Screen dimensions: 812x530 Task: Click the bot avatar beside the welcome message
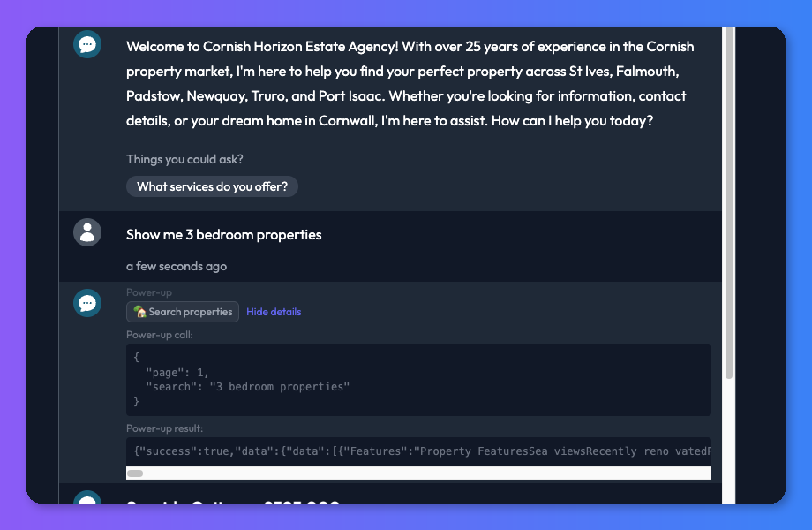(x=86, y=43)
